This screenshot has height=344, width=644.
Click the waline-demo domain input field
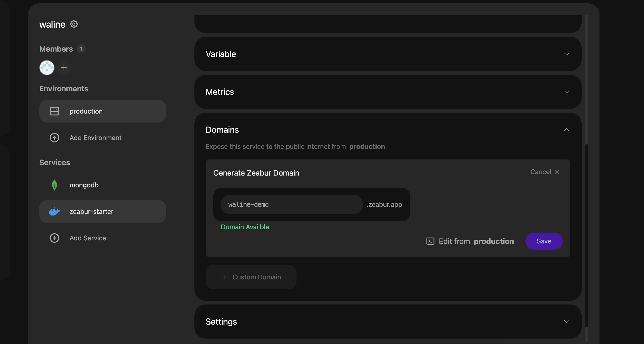291,205
